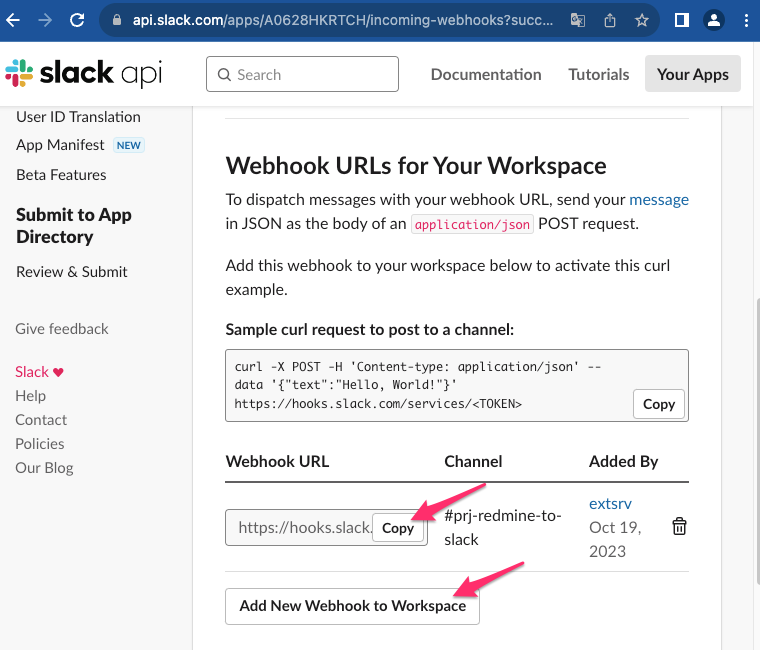Open App Manifest in sidebar
The height and width of the screenshot is (650, 760).
[x=60, y=145]
